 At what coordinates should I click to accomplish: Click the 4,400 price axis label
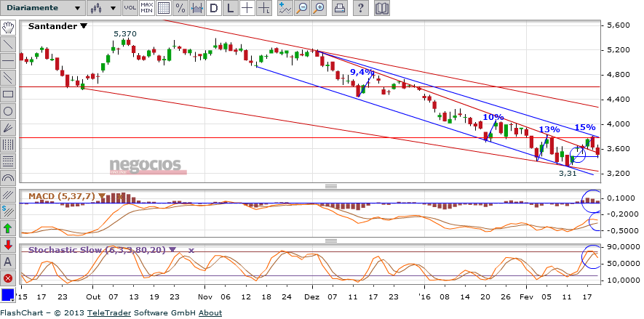point(619,100)
